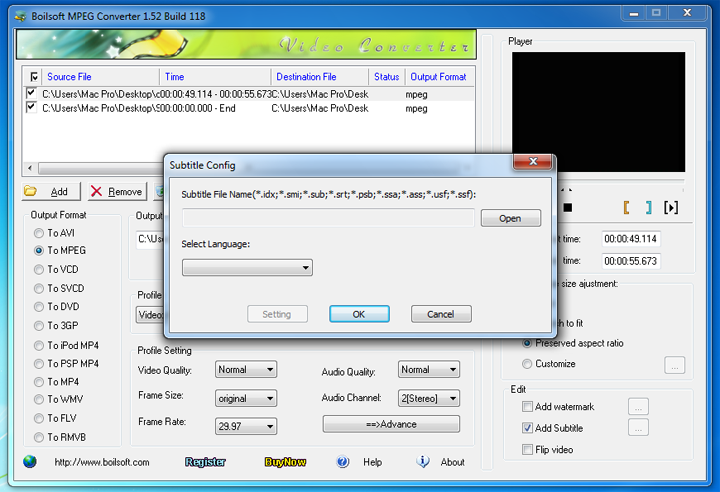720x492 pixels.
Task: Toggle the Flip video checkbox
Action: click(x=528, y=450)
